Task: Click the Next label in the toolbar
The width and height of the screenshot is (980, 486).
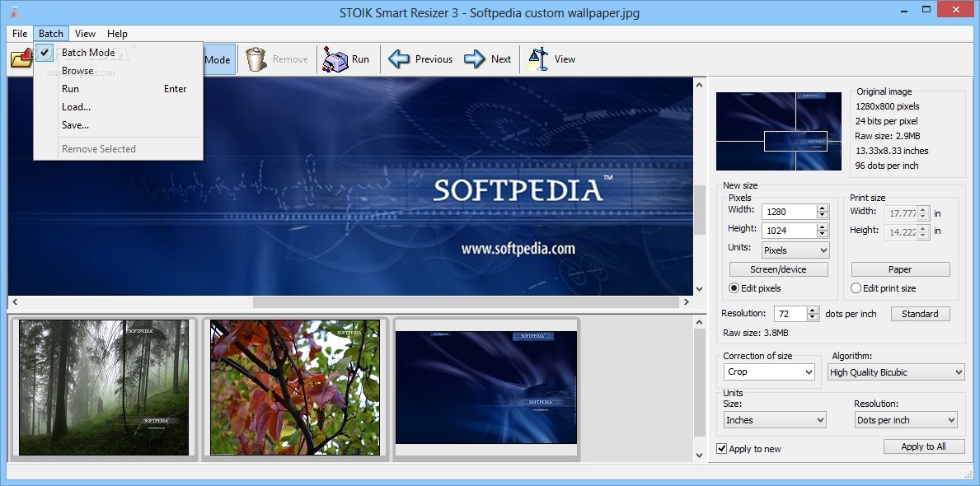Action: pos(501,59)
